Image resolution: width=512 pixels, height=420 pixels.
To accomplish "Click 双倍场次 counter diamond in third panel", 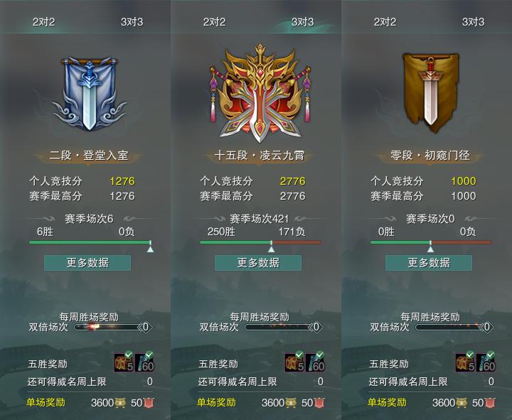I will [487, 327].
